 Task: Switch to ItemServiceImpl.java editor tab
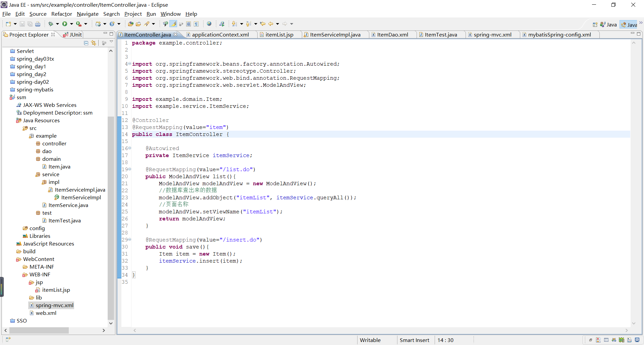tap(335, 34)
